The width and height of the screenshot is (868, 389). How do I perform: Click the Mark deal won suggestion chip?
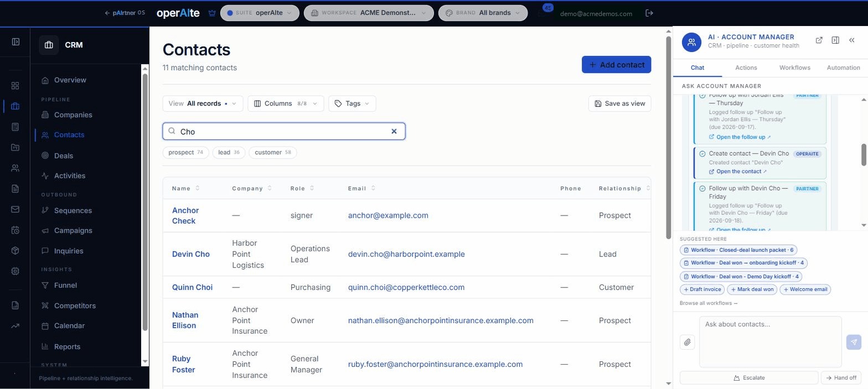pos(752,289)
